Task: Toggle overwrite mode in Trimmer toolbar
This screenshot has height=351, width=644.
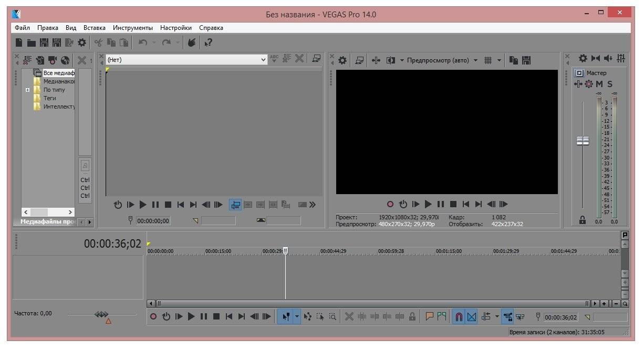Action: pyautogui.click(x=236, y=205)
